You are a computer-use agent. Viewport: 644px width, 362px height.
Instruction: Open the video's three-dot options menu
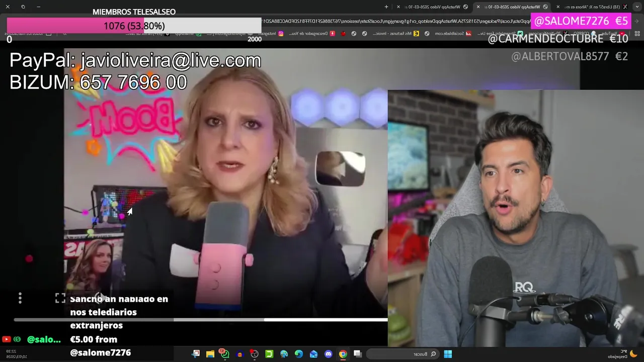point(20,298)
